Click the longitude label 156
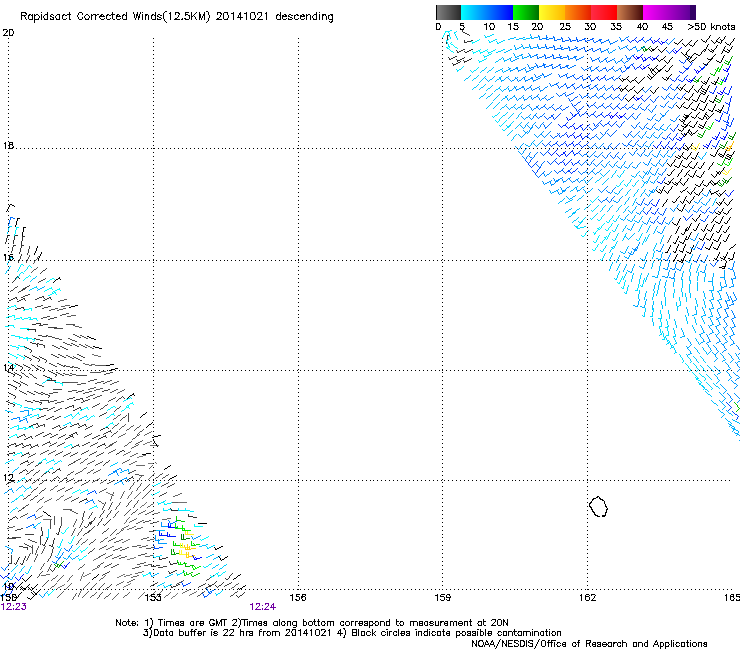The image size is (740, 650). [298, 598]
